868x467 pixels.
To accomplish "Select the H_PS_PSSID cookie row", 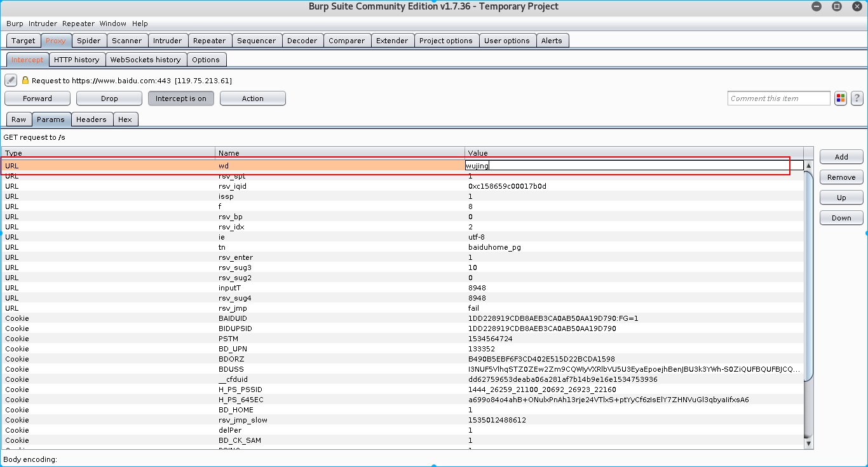I will [403, 389].
